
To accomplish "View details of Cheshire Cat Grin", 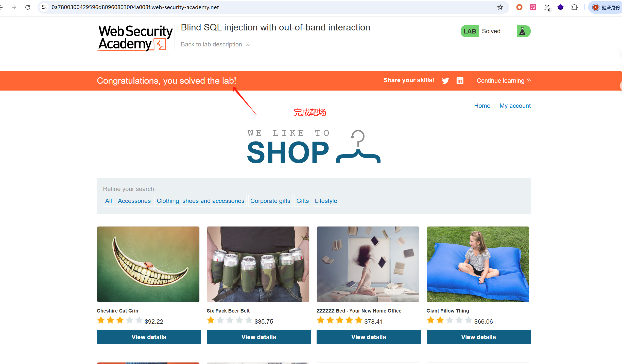I will 149,337.
